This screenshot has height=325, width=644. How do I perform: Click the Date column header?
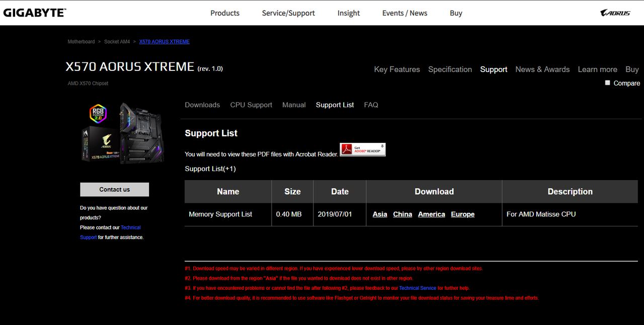[340, 192]
